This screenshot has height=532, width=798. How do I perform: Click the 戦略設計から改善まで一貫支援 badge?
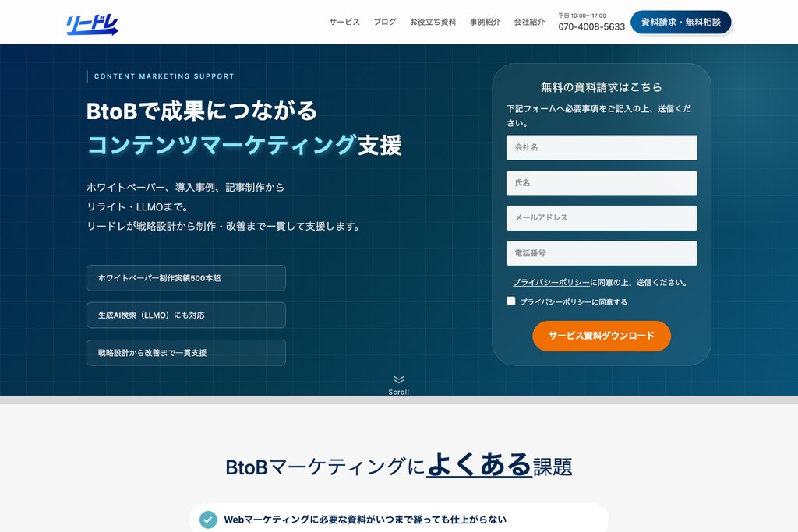pyautogui.click(x=185, y=353)
